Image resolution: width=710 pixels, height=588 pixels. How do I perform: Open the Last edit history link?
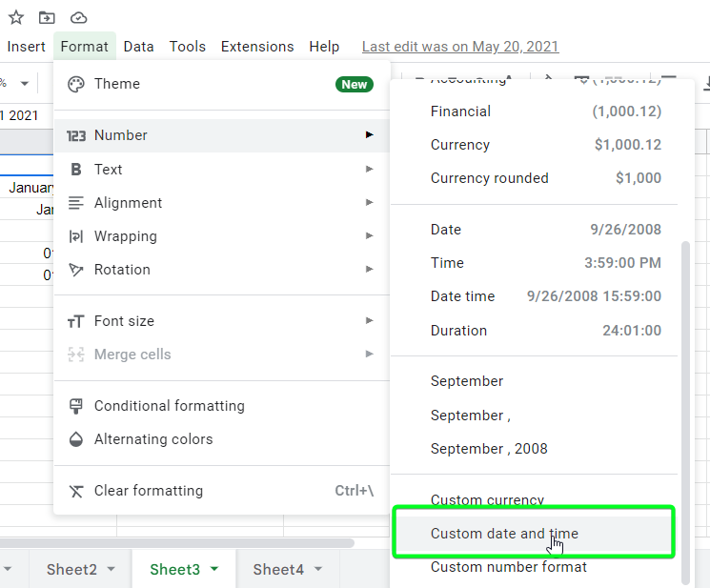460,47
